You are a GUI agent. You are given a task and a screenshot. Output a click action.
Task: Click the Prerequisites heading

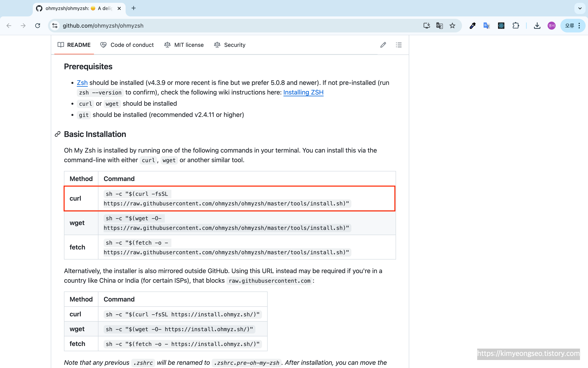88,66
